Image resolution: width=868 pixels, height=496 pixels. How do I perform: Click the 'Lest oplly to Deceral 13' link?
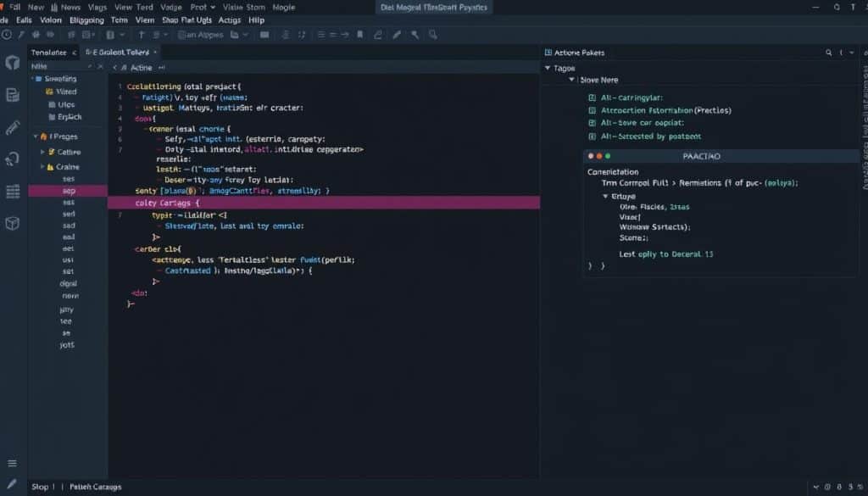666,254
